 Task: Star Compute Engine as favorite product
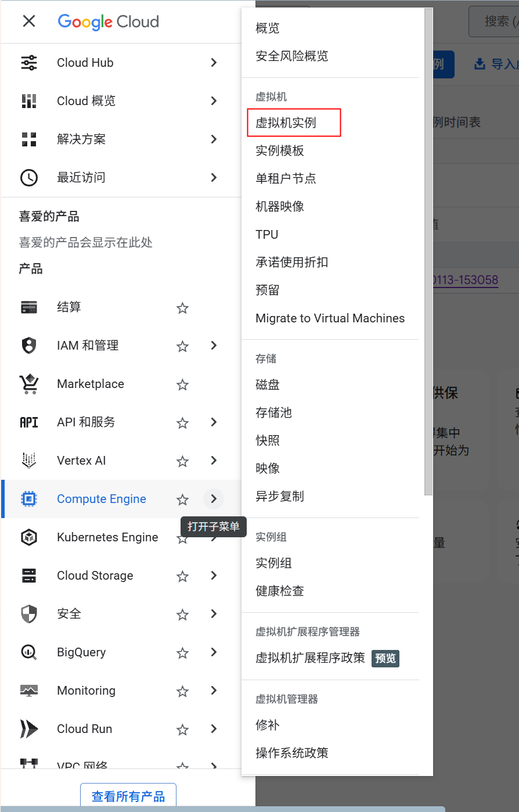click(182, 500)
